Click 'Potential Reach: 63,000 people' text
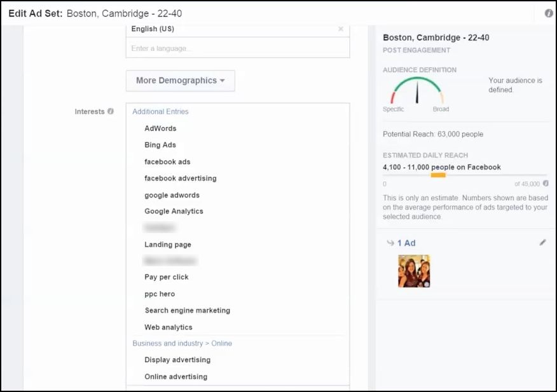Screen dimensions: 557x392 433,134
